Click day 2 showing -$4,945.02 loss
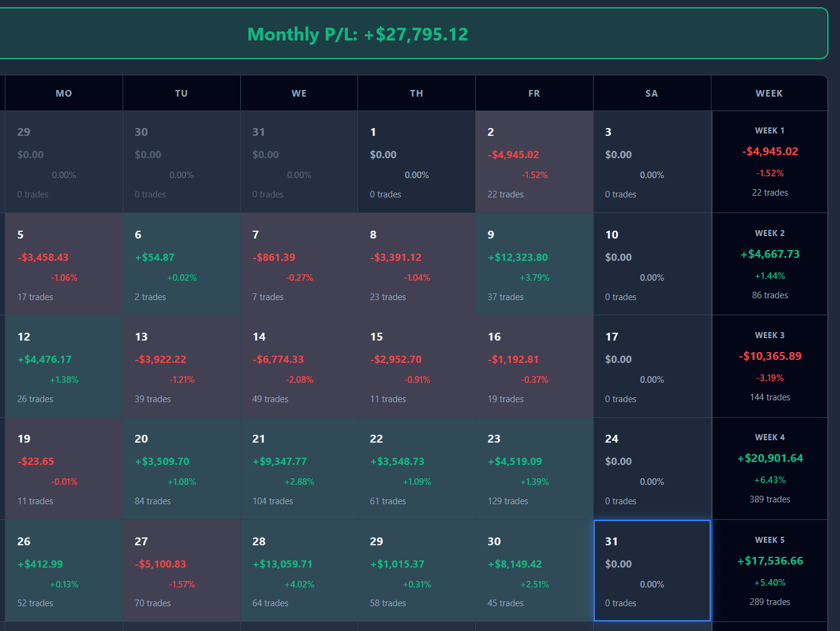Screen dimensions: 840x631 pos(534,162)
